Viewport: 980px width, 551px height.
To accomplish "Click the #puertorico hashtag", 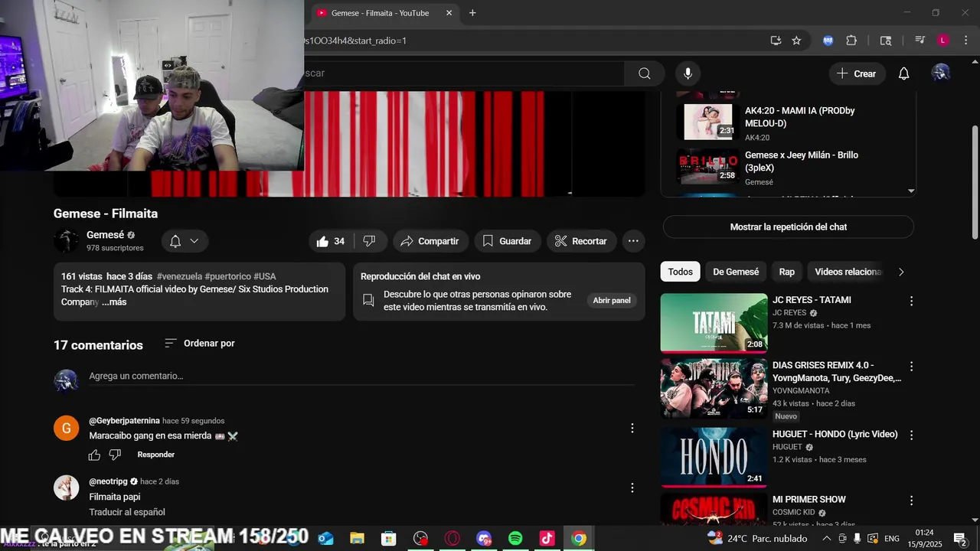I will [227, 276].
